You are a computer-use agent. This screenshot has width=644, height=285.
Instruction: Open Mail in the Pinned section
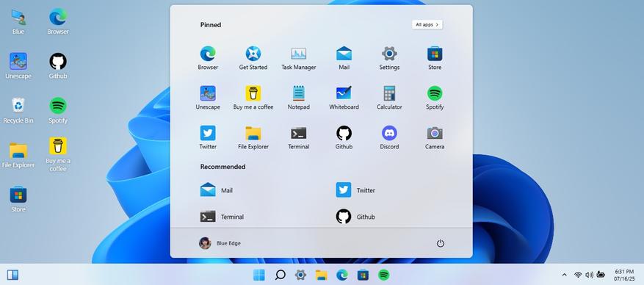[344, 58]
